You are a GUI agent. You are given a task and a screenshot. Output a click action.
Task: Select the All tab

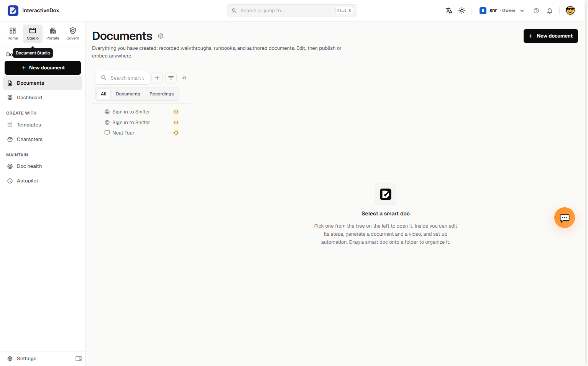pos(103,94)
